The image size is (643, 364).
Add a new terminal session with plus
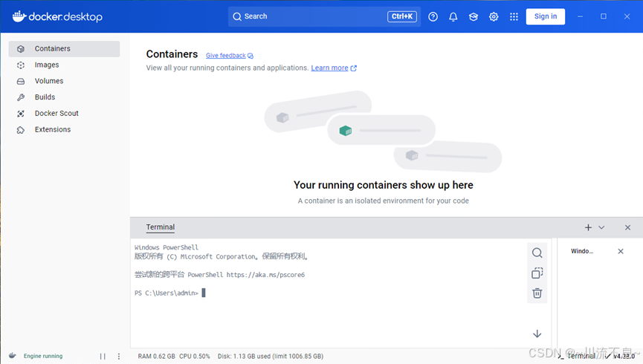coord(588,227)
